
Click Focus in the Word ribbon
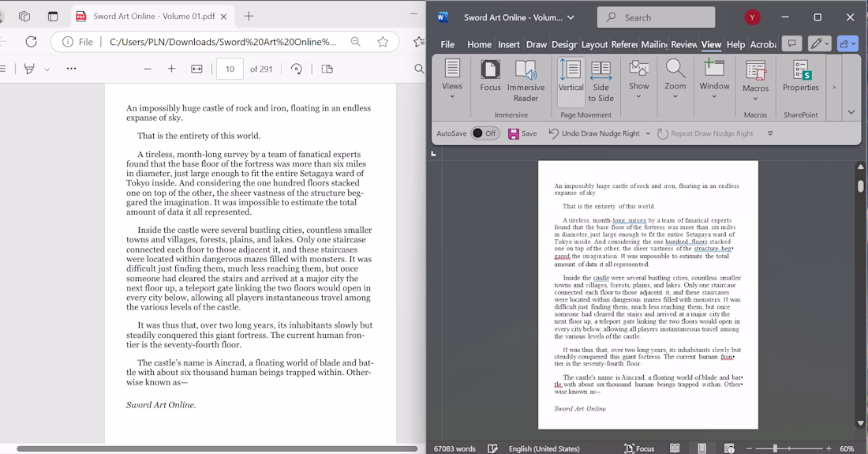coord(490,77)
